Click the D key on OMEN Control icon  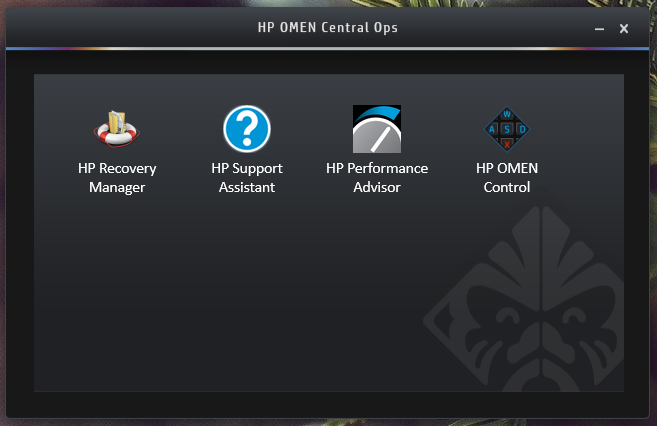point(520,129)
